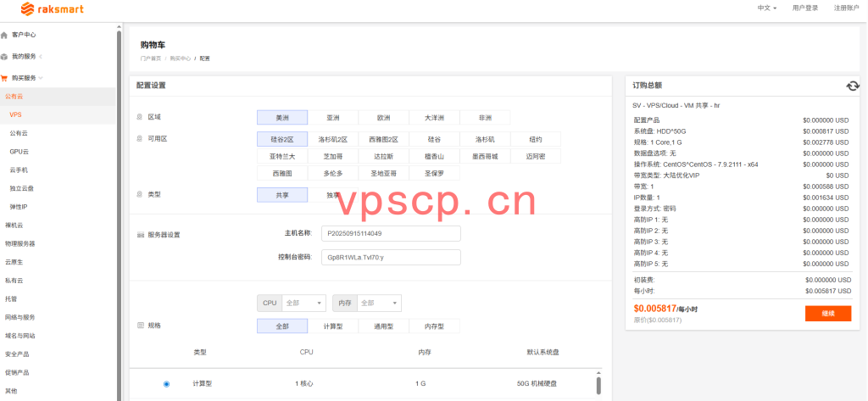Open 托管 in the sidebar
868x401 pixels.
(11, 298)
